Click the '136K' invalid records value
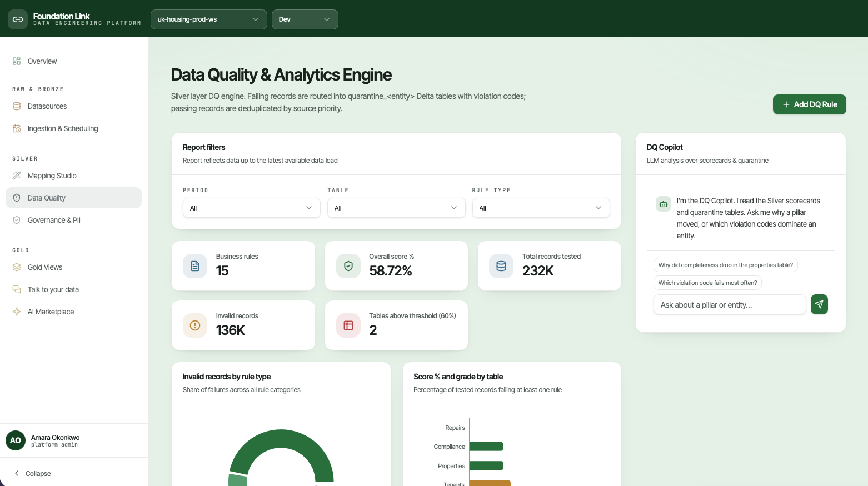Viewport: 868px width, 486px height. tap(231, 330)
